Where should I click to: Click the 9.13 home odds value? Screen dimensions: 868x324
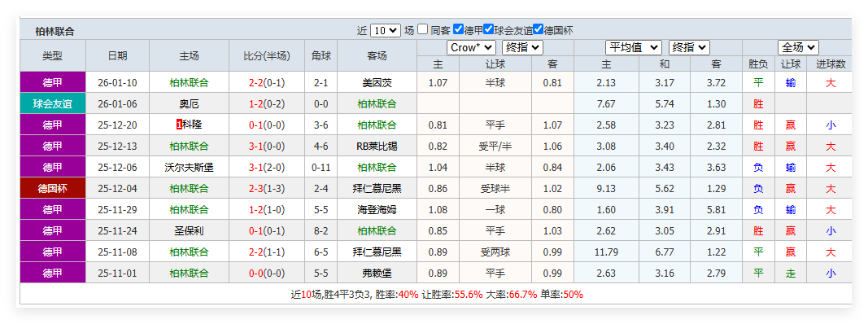[x=606, y=188]
